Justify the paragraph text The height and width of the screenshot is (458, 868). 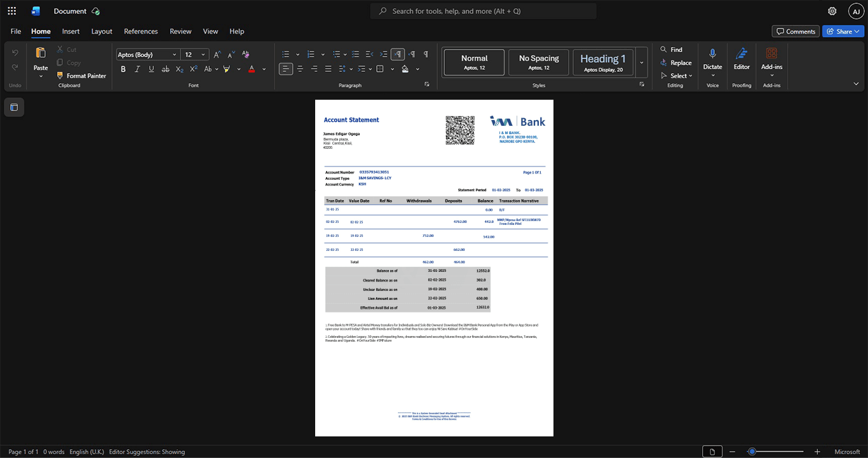(x=328, y=69)
